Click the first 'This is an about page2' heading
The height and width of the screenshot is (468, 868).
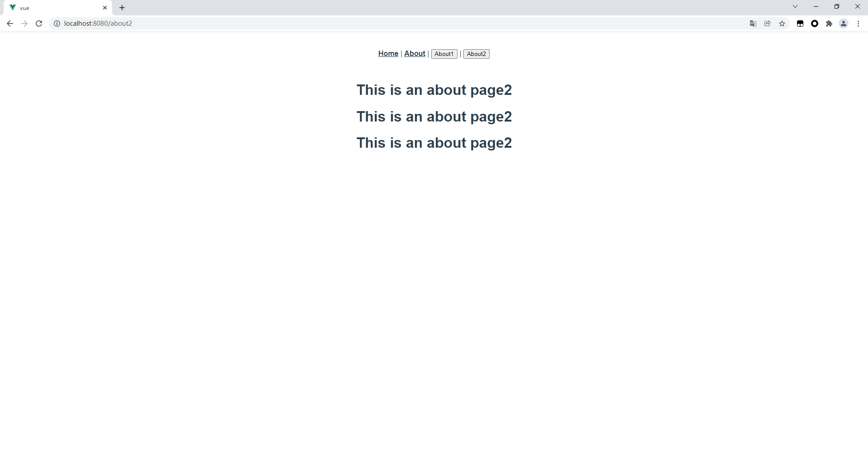pyautogui.click(x=434, y=90)
